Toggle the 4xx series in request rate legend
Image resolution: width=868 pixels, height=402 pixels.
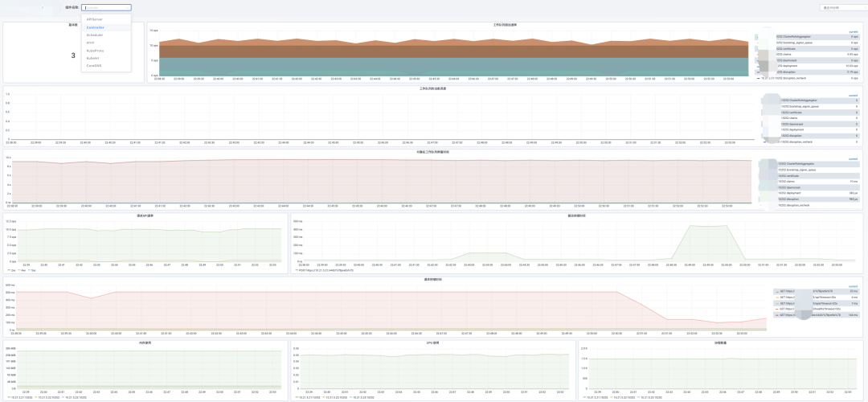coord(22,270)
